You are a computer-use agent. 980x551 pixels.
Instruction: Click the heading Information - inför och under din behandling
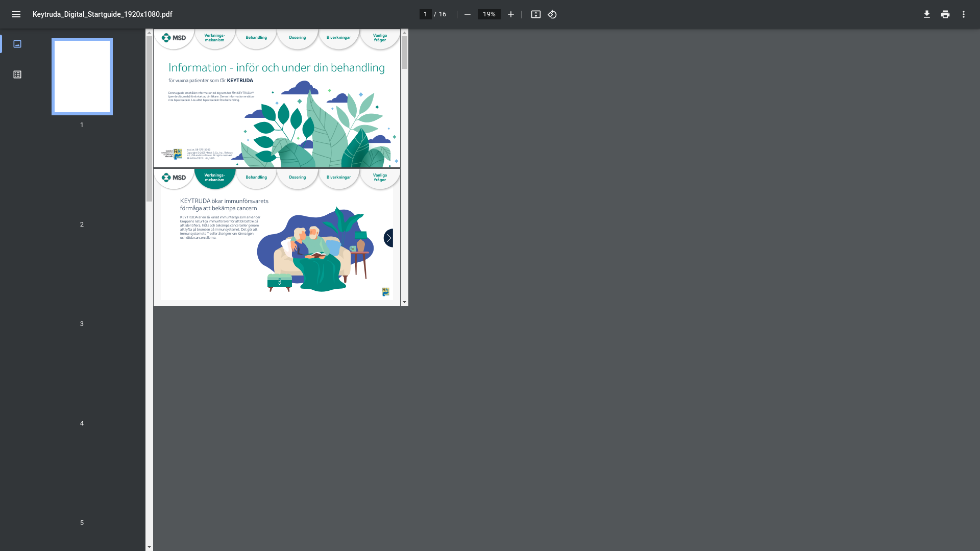(277, 68)
